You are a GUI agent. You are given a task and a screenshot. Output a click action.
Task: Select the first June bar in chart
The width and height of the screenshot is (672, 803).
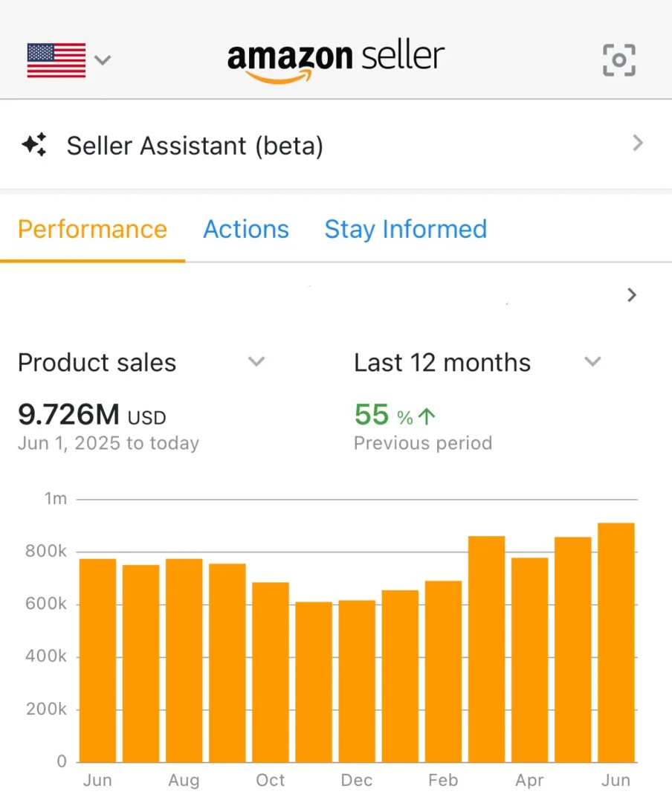98,661
